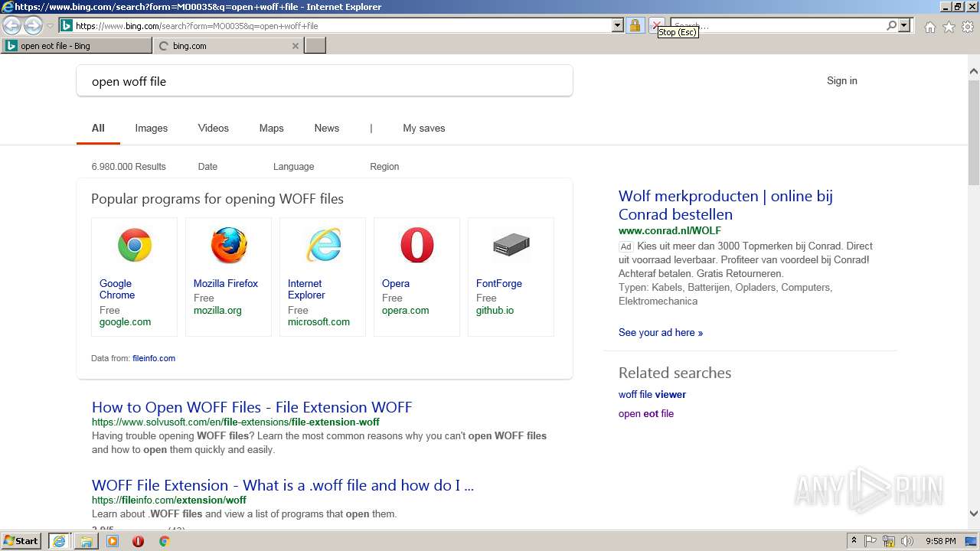Screen dimensions: 980x551
Task: Click the browser address bar URL
Action: tap(337, 25)
